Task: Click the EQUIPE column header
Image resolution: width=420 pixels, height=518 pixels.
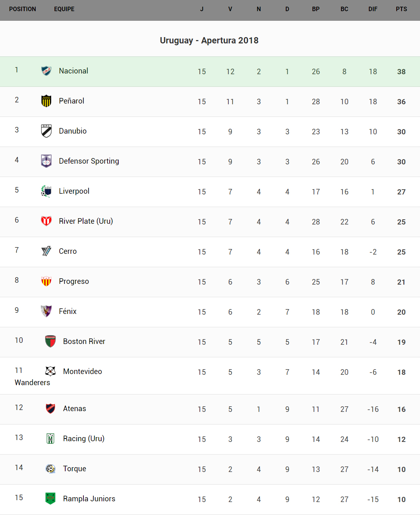Action: (64, 9)
